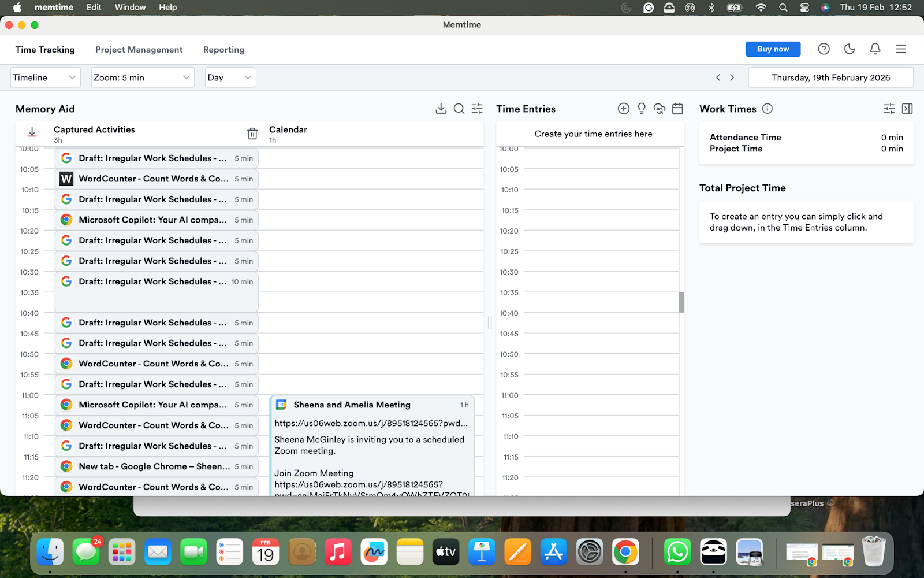Switch to the Project Management tab
The height and width of the screenshot is (578, 924).
tap(139, 50)
